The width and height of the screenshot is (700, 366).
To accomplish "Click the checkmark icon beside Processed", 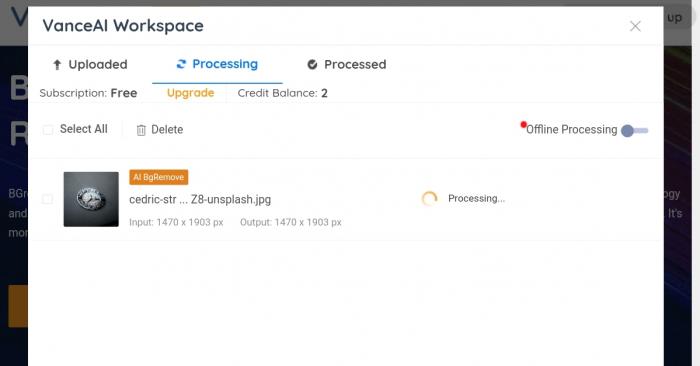I will 312,65.
